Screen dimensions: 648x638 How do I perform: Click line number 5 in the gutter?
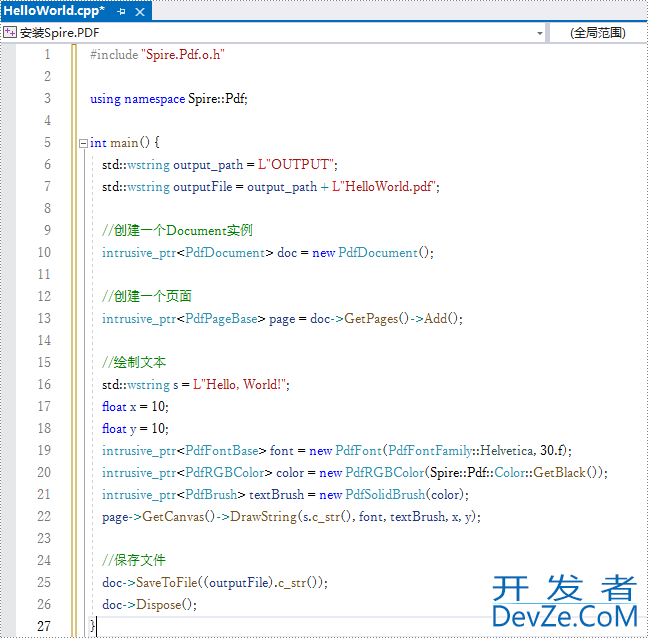point(48,143)
